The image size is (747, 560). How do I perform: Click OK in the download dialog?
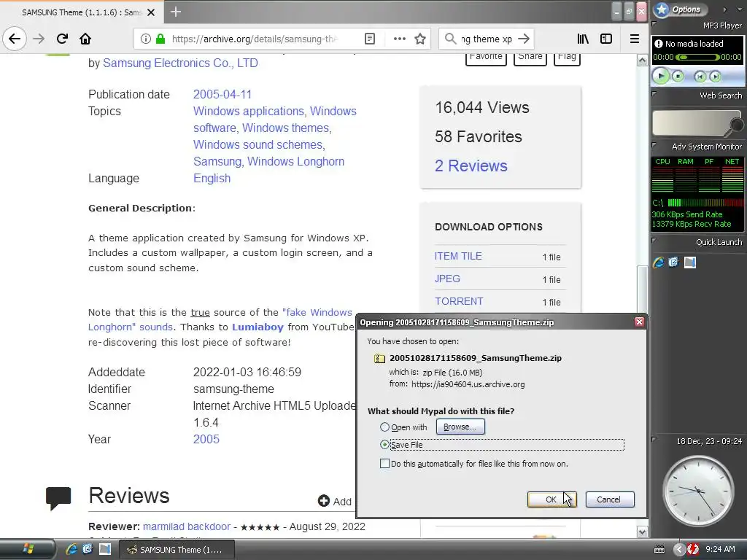point(551,499)
